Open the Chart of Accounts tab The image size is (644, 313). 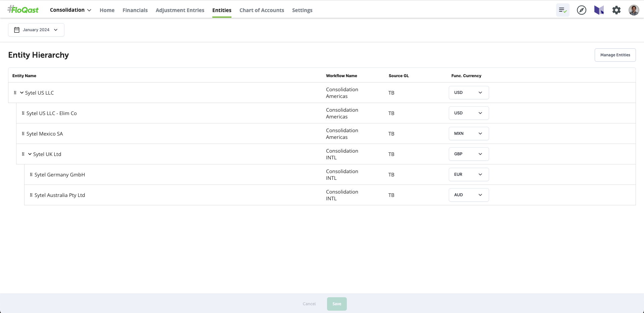point(262,10)
